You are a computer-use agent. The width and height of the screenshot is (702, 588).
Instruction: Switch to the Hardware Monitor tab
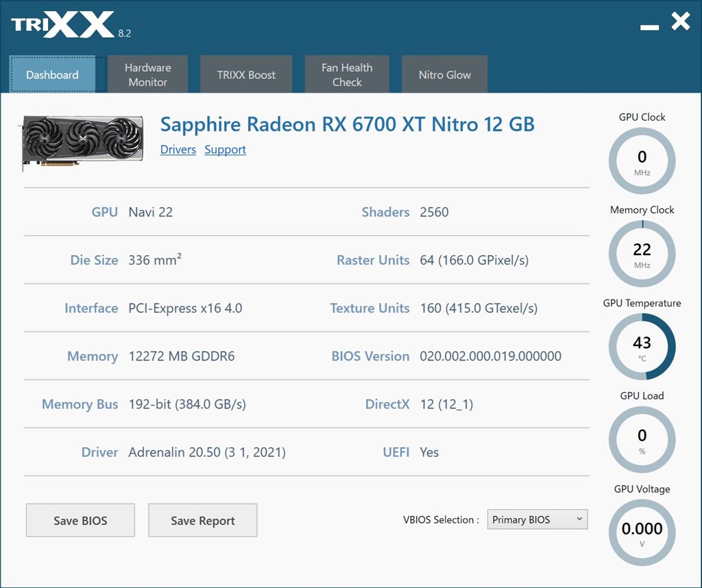pyautogui.click(x=147, y=74)
